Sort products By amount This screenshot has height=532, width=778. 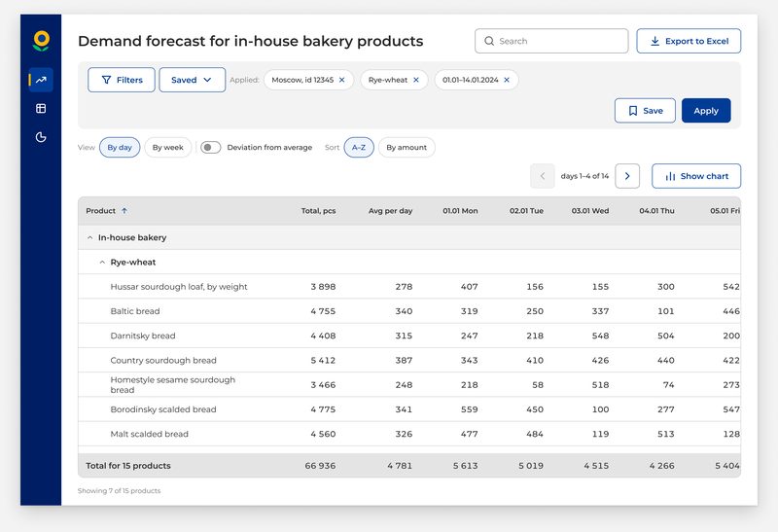(407, 148)
